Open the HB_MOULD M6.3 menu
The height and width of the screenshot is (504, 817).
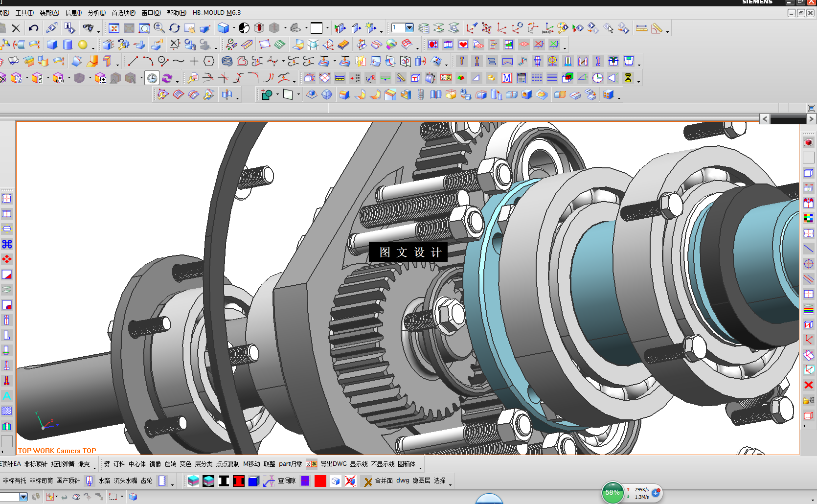click(x=217, y=13)
